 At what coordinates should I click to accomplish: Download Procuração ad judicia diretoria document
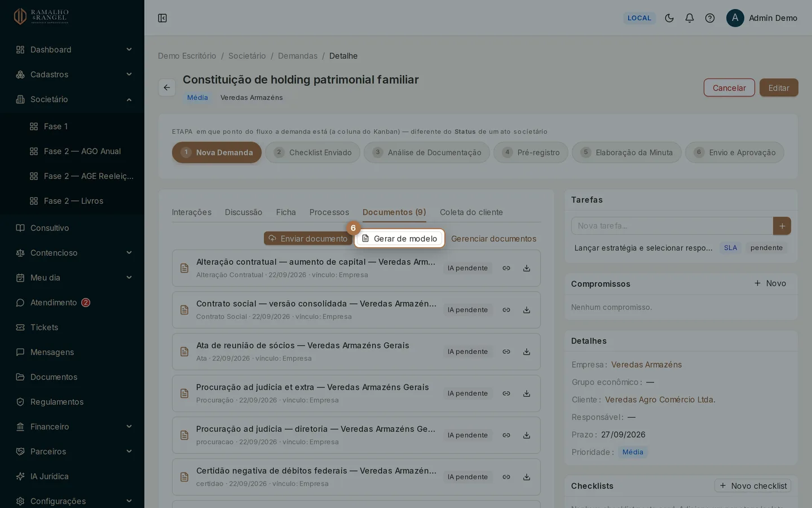coord(527,435)
